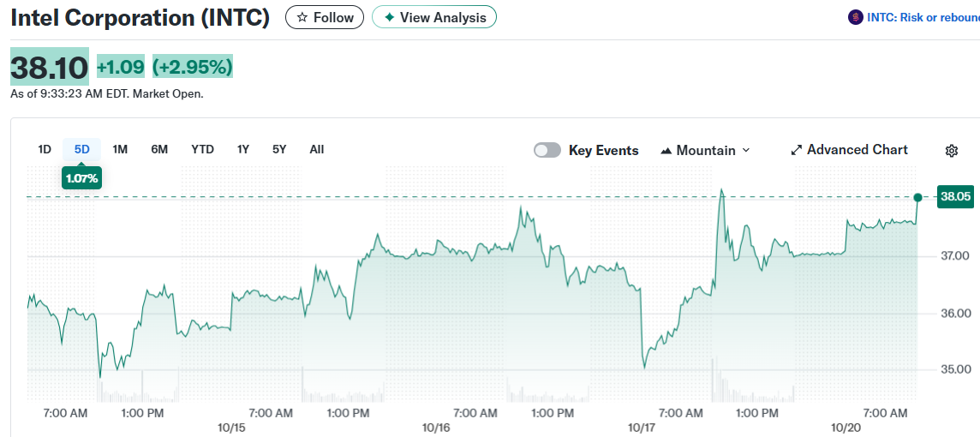The image size is (980, 437).
Task: Select the 1D time range
Action: tap(45, 149)
